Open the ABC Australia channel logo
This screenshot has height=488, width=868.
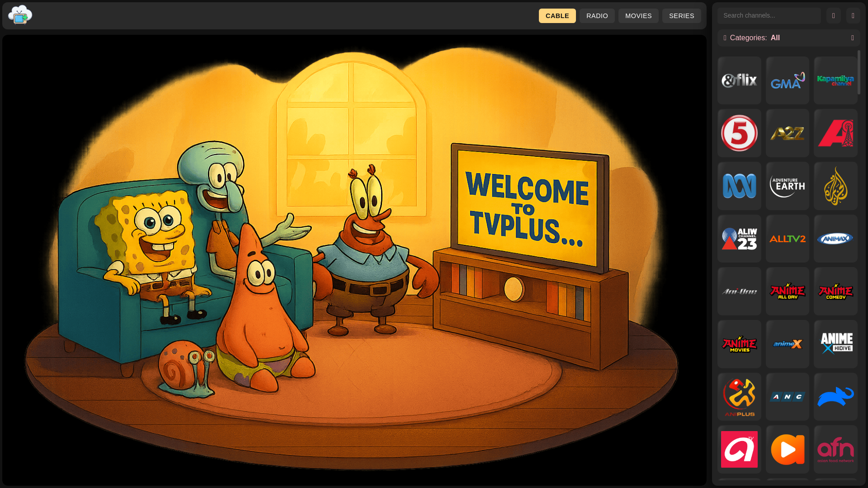tap(739, 186)
